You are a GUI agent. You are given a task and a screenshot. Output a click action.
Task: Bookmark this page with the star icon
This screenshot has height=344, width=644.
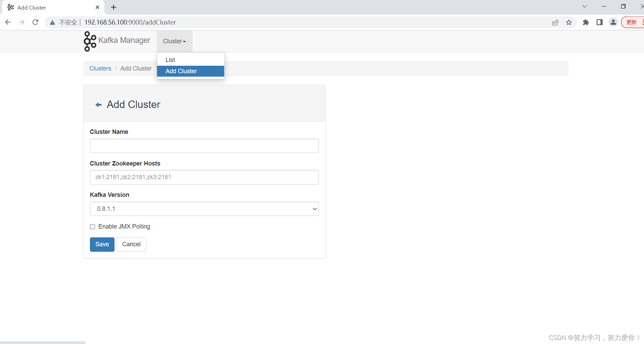click(569, 22)
